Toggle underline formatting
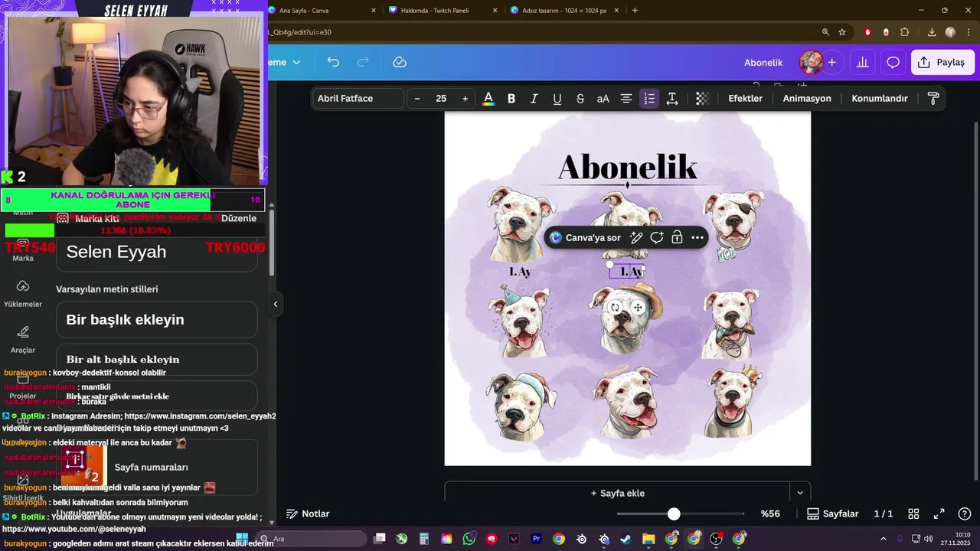The image size is (980, 551). click(x=557, y=99)
